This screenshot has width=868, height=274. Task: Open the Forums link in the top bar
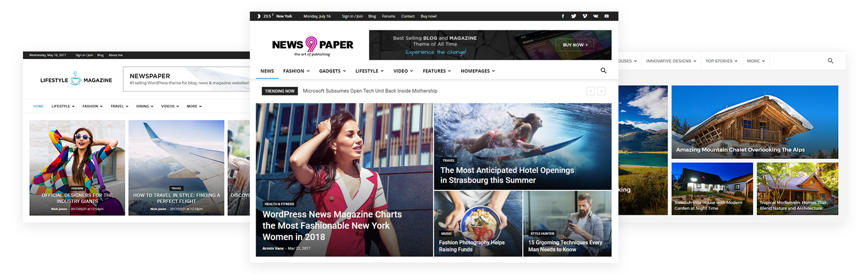tap(389, 16)
